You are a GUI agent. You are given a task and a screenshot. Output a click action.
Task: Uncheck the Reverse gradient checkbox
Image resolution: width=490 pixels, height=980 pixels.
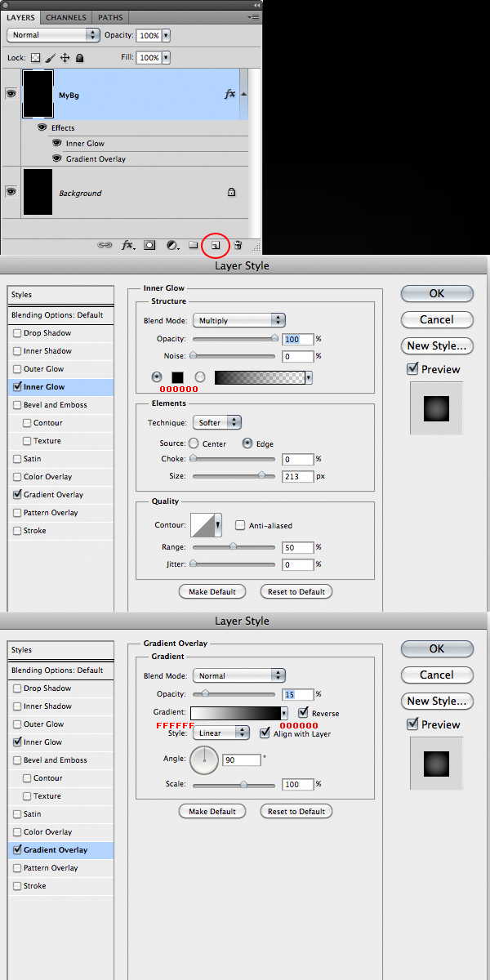[x=304, y=713]
